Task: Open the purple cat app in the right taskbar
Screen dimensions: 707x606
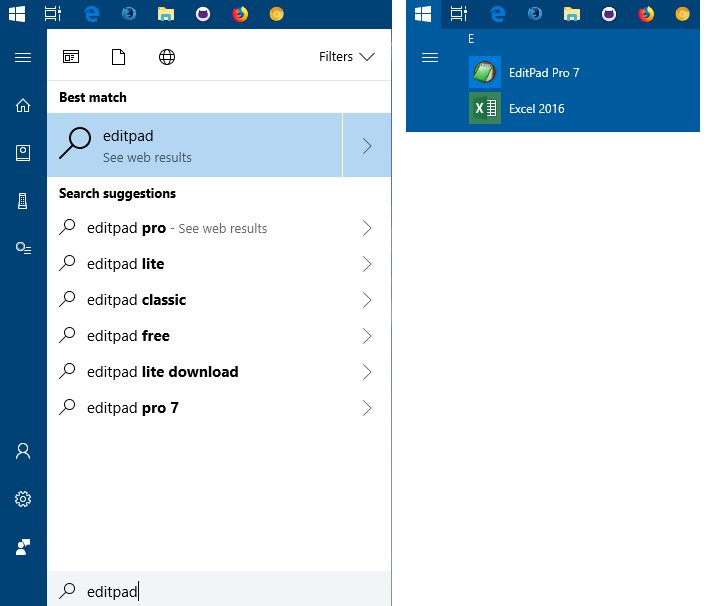Action: pos(609,14)
